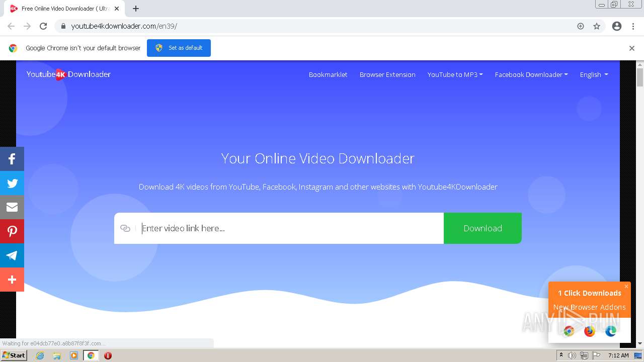Open the English language dropdown

click(594, 74)
